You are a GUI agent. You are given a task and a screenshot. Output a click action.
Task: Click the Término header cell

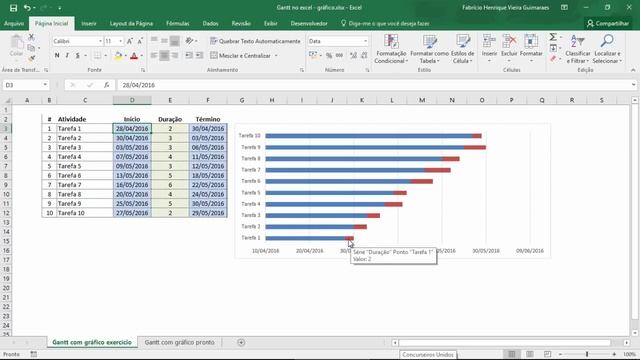[208, 119]
